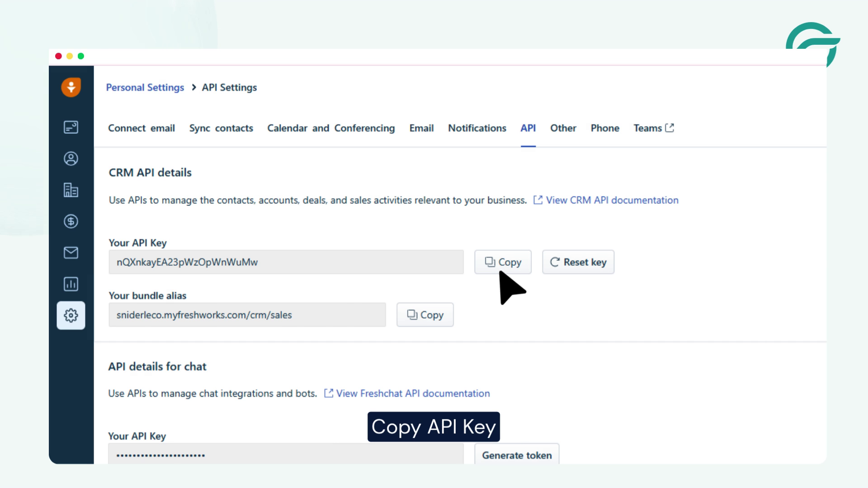Open Calendar and Conferencing tab

pos(331,128)
